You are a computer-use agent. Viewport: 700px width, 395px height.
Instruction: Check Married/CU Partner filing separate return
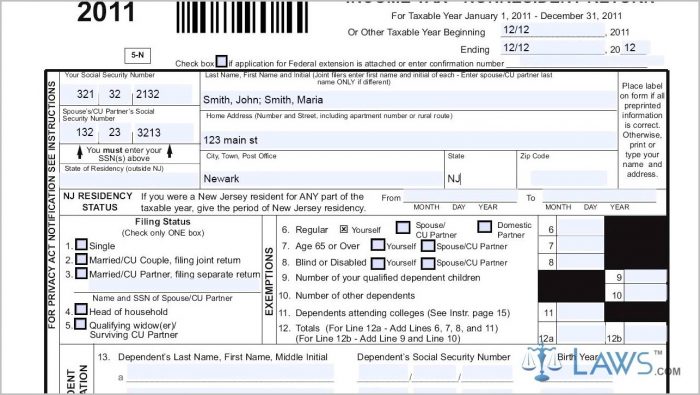click(81, 273)
